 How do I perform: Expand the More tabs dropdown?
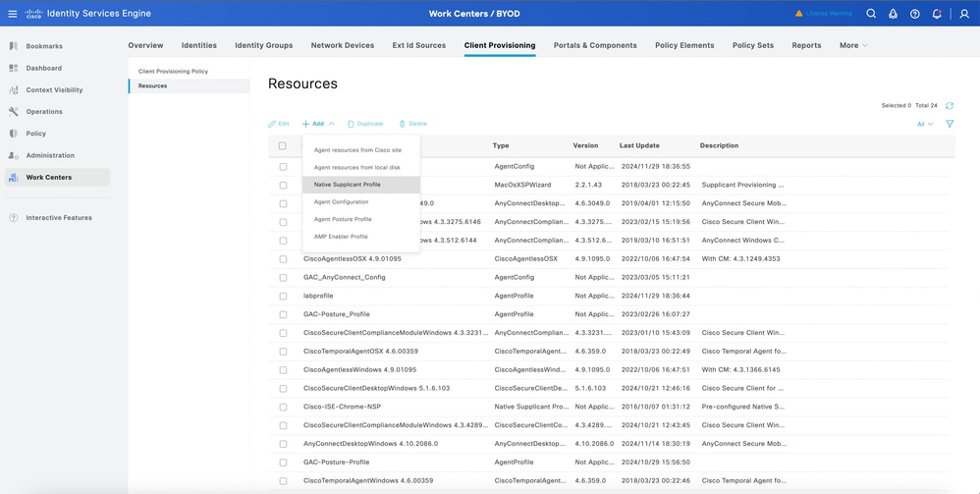[x=853, y=45]
